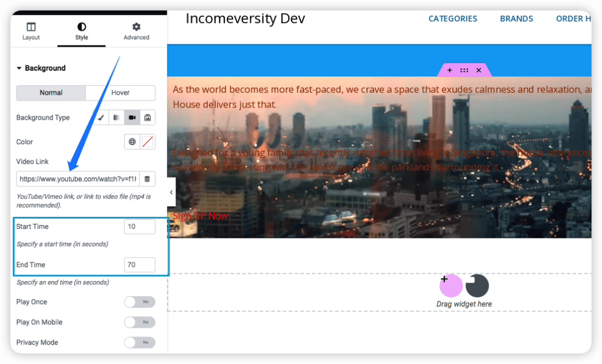Toggle the Play Once switch
Screen dimensions: 602x364
coord(139,302)
